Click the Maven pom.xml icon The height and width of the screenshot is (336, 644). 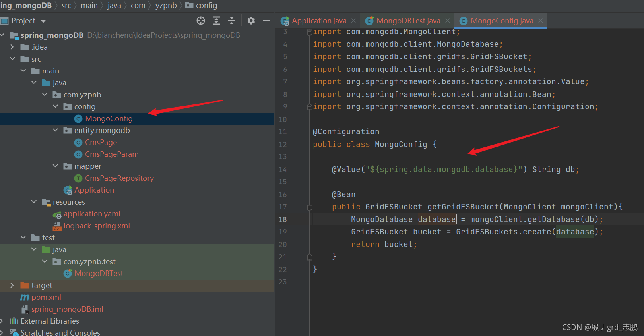click(x=25, y=297)
